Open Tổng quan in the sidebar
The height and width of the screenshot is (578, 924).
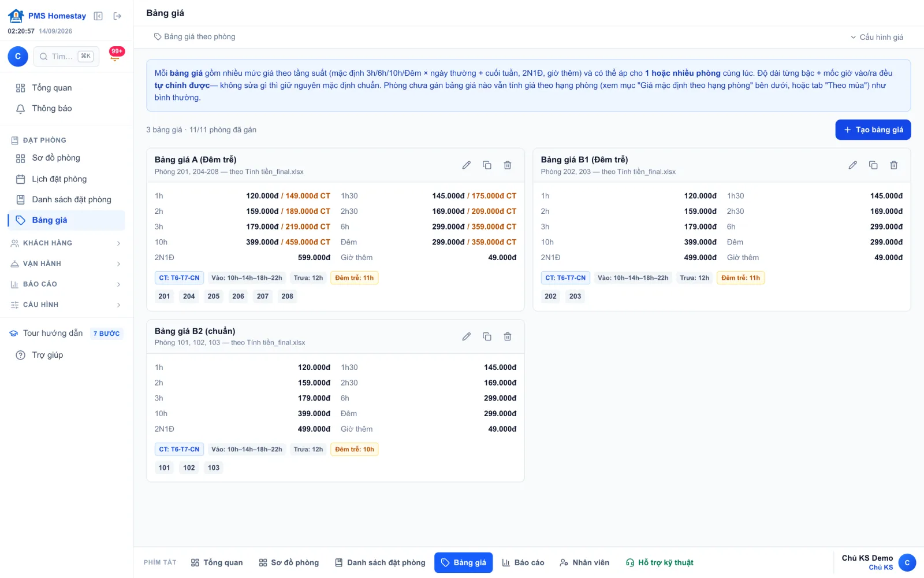click(66, 88)
